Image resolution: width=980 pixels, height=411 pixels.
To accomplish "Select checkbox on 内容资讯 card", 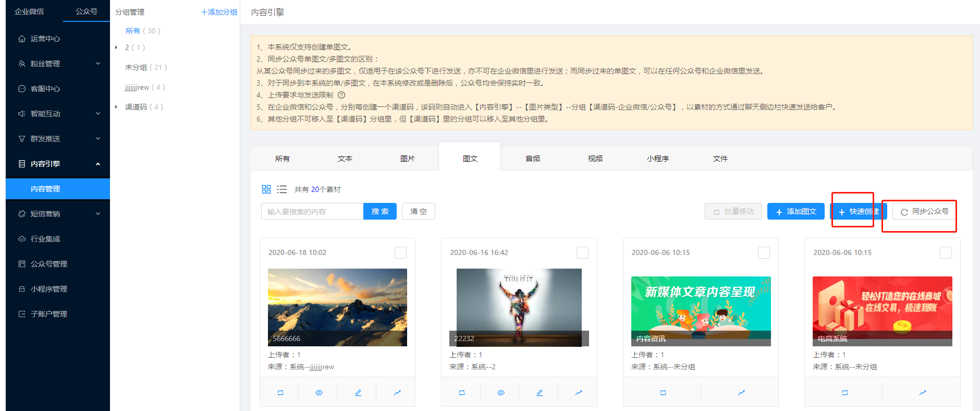I will tap(764, 252).
